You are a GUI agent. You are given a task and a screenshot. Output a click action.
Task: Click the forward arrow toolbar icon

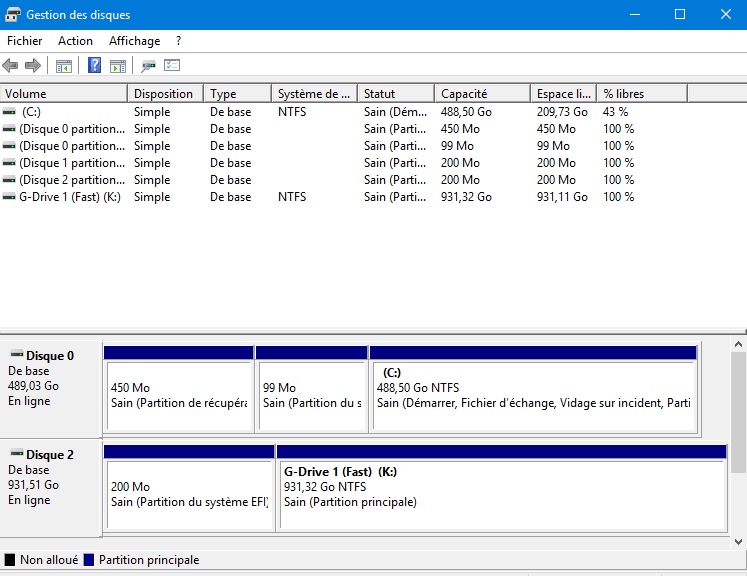pos(33,66)
